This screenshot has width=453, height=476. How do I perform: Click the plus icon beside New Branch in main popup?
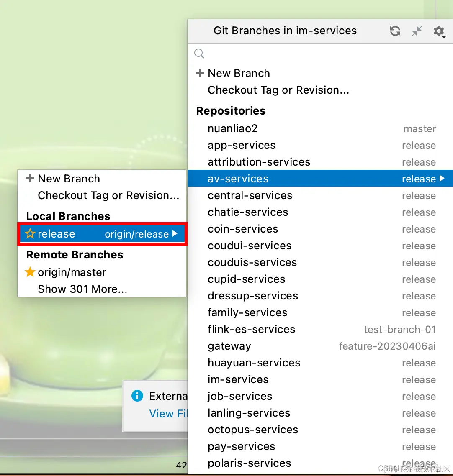click(x=200, y=73)
